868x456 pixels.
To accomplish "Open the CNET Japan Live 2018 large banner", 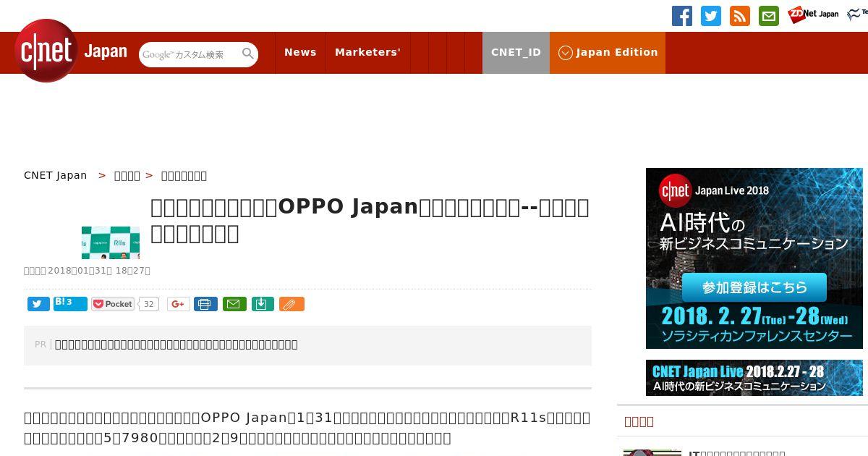I will (754, 258).
